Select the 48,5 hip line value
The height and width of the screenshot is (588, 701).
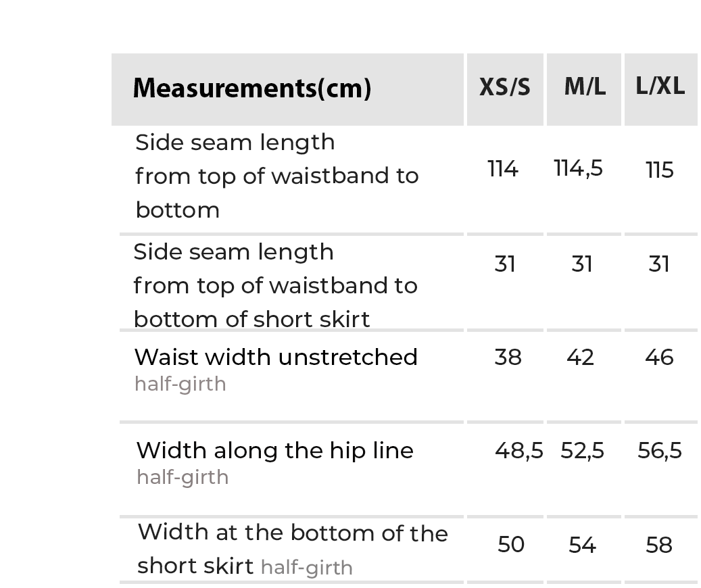[518, 450]
